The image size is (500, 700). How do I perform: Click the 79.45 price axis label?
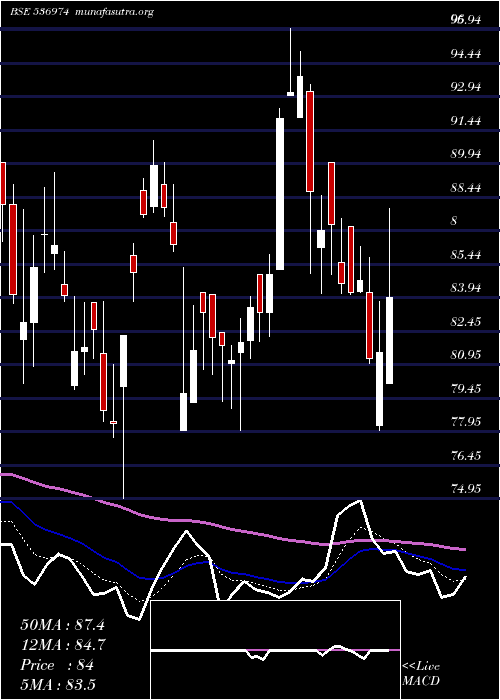tap(466, 388)
